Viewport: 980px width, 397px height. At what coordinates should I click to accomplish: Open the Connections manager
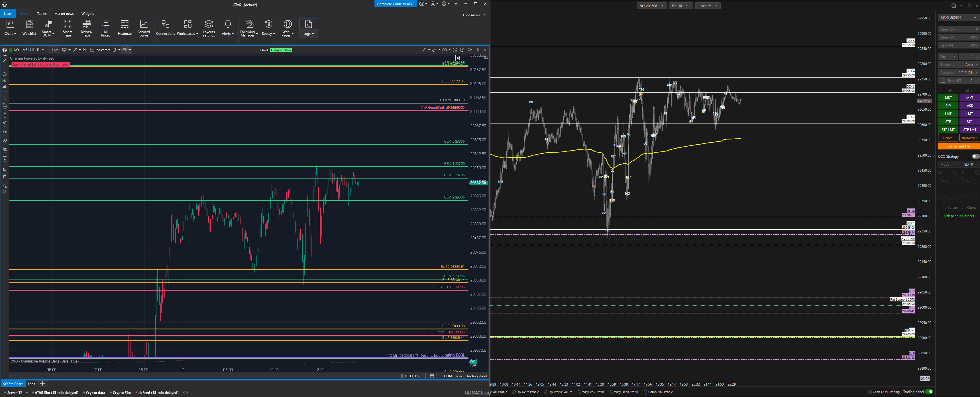(x=166, y=28)
